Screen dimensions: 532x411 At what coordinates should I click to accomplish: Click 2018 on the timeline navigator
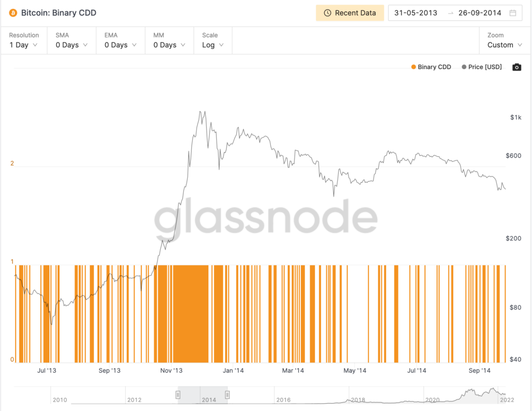click(x=358, y=400)
